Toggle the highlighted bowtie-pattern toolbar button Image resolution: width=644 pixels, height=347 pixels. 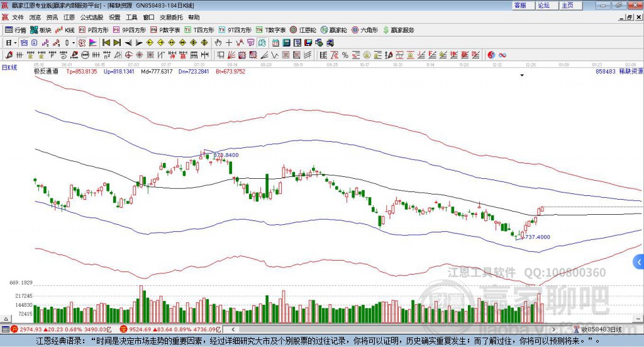[x=24, y=43]
